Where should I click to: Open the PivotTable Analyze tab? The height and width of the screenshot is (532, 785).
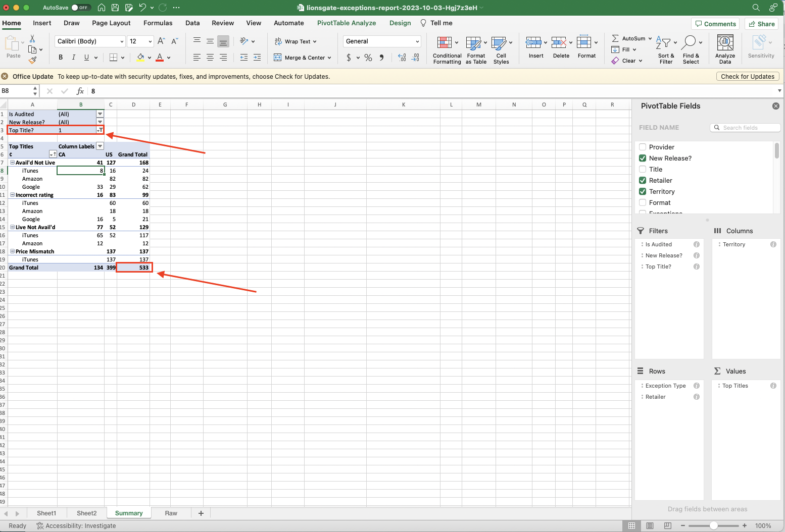[347, 23]
